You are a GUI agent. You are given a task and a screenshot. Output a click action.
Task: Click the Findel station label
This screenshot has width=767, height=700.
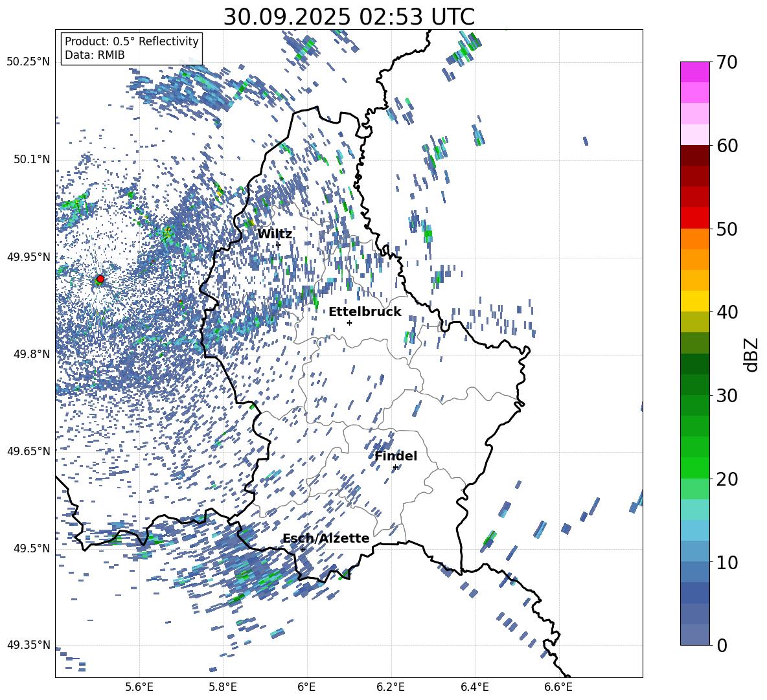(x=396, y=456)
